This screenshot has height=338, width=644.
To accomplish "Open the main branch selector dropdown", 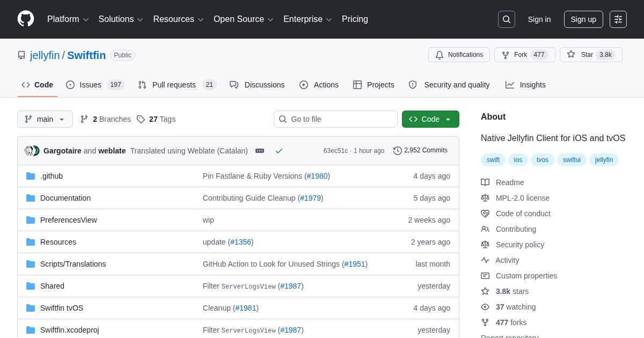I will 45,119.
